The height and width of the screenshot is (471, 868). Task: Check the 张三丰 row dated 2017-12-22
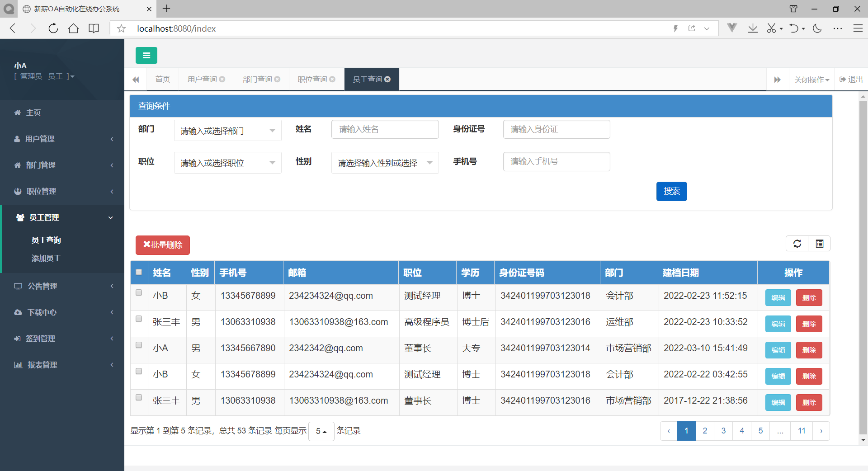coord(139,397)
